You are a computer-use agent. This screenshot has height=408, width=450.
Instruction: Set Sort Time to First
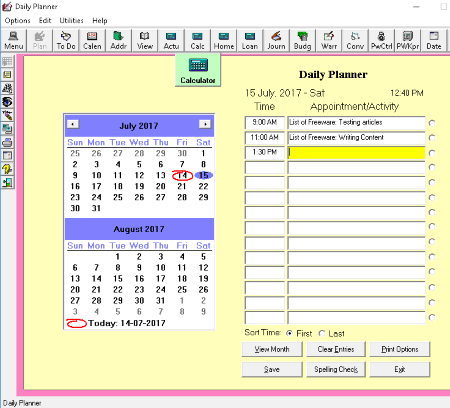(x=289, y=333)
